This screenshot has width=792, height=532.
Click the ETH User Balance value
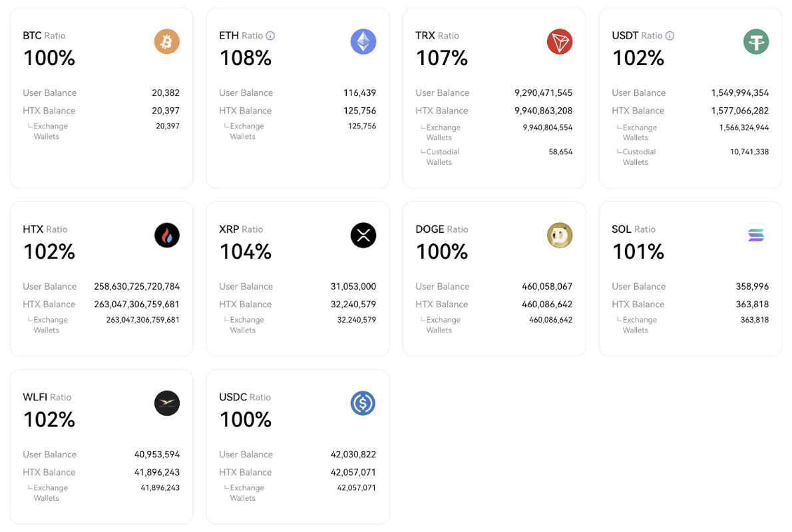(x=359, y=92)
